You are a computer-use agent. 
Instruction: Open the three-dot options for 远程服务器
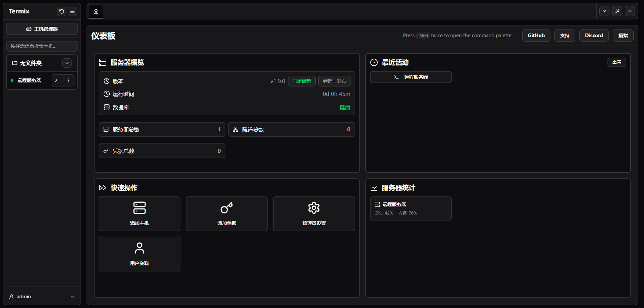[69, 80]
